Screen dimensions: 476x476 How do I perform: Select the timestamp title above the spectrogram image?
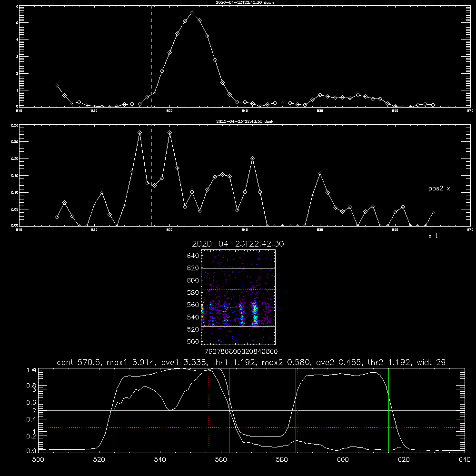click(238, 244)
